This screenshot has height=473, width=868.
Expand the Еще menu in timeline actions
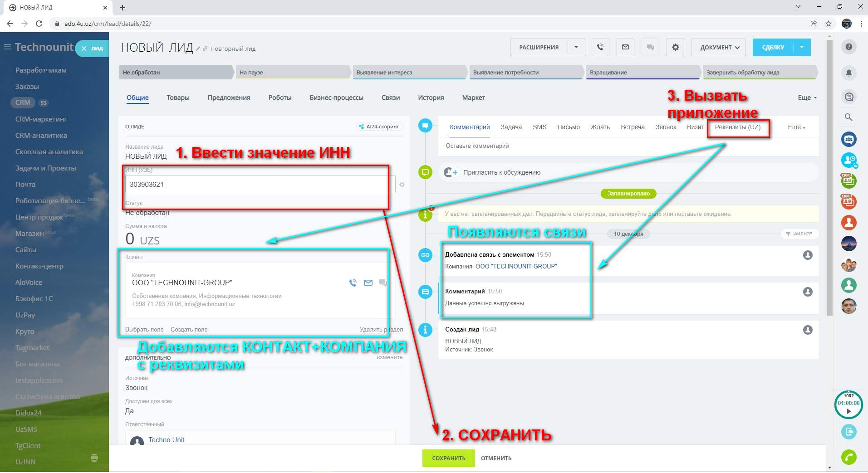(x=796, y=127)
